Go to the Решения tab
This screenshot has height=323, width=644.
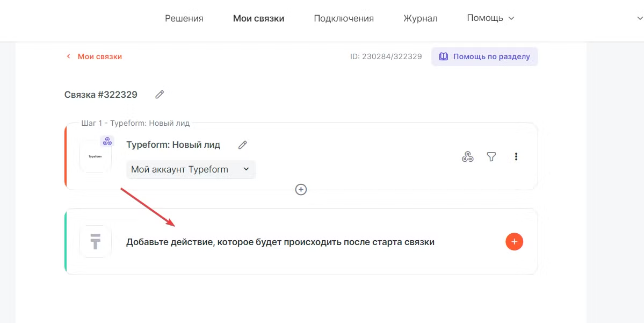coord(184,18)
